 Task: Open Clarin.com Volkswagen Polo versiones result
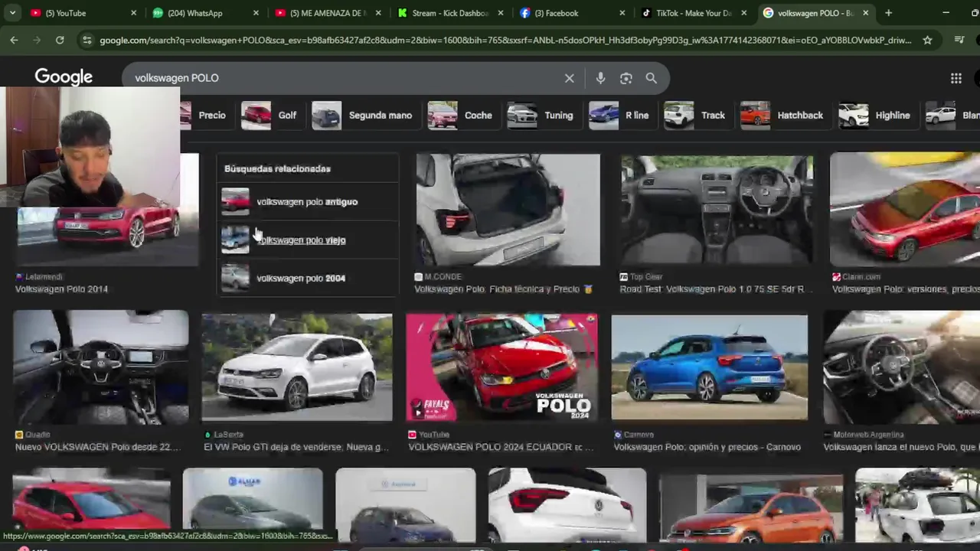tap(906, 289)
